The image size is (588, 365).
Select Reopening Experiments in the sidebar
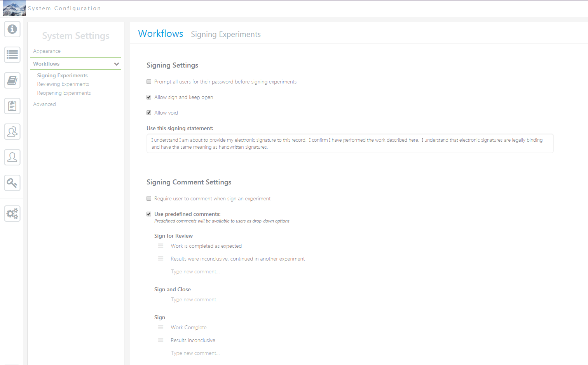point(64,93)
